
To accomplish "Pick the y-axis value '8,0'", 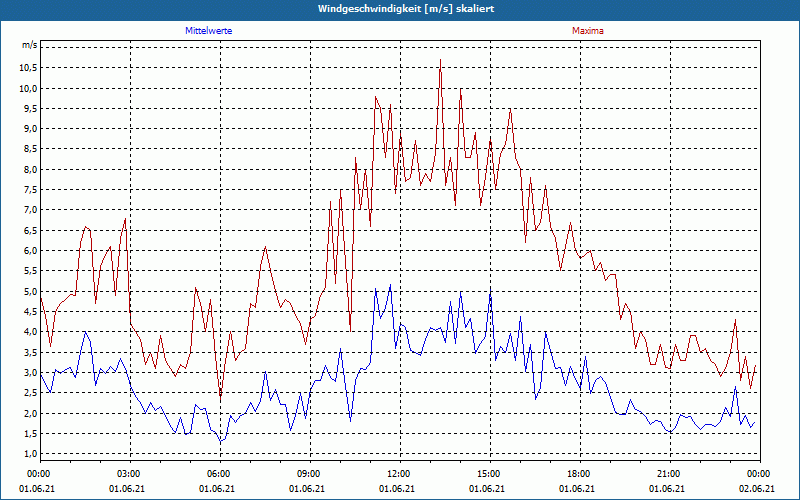I will coord(31,169).
